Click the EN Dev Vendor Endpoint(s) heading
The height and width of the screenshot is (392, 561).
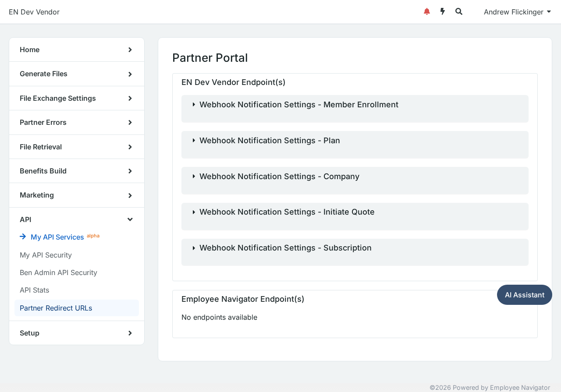point(233,82)
